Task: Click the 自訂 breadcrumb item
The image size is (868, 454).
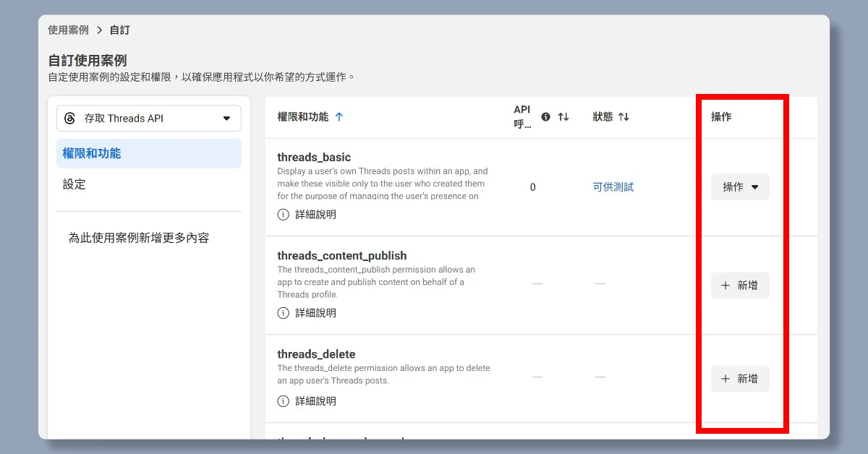Action: (x=120, y=30)
